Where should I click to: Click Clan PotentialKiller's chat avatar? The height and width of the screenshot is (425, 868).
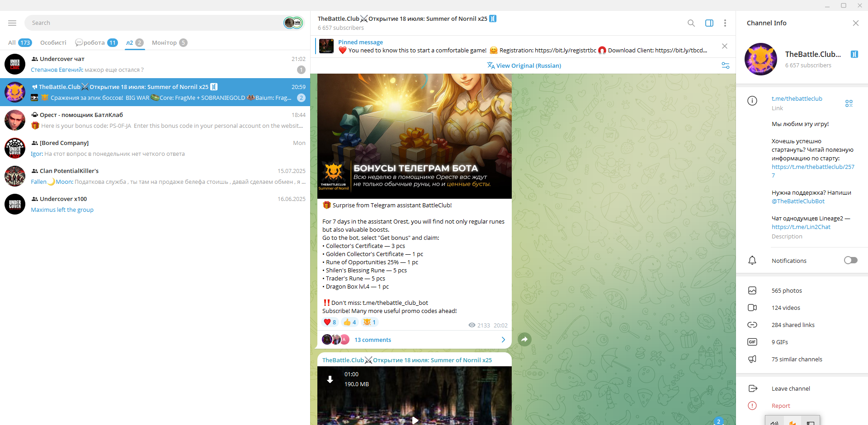(15, 176)
